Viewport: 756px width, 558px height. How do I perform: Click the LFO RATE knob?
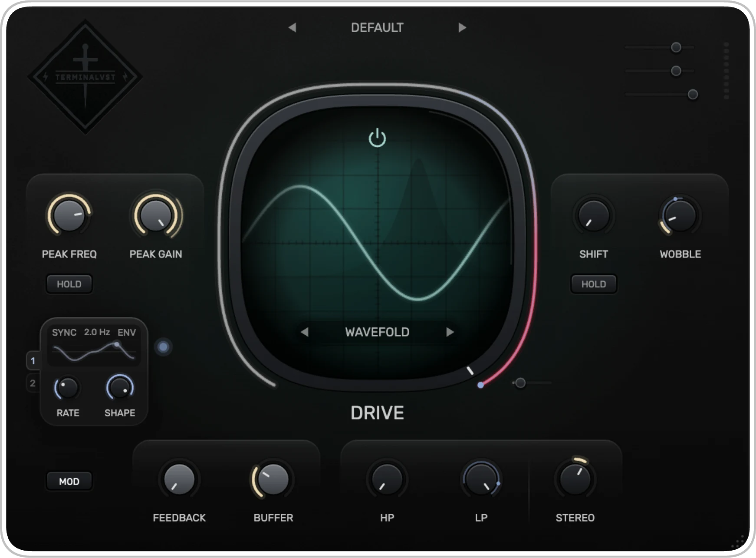(67, 388)
